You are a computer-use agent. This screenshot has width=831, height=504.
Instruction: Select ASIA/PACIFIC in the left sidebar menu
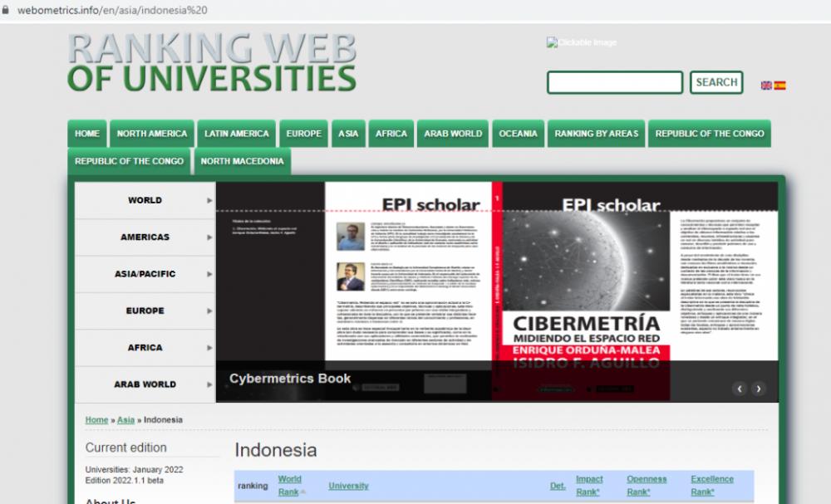click(145, 274)
